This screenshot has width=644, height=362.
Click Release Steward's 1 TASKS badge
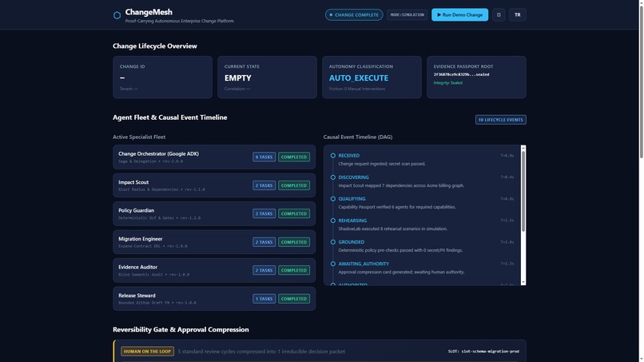click(x=264, y=299)
